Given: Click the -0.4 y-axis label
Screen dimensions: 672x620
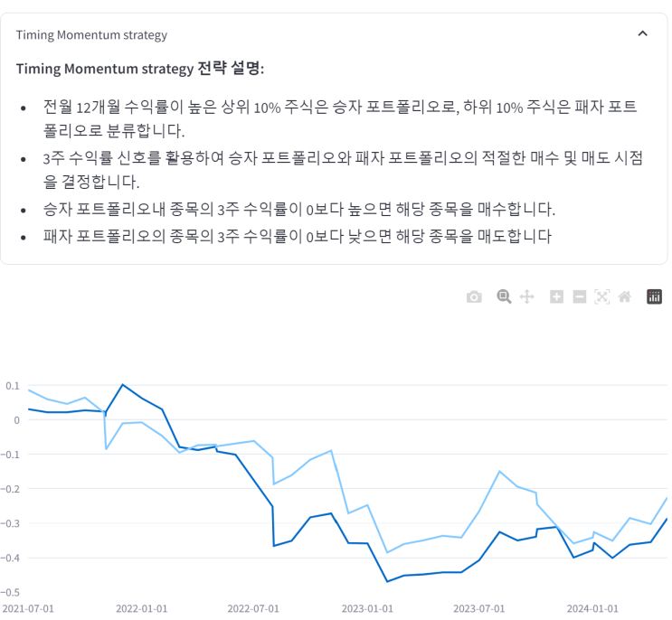Looking at the screenshot, I should click(10, 558).
